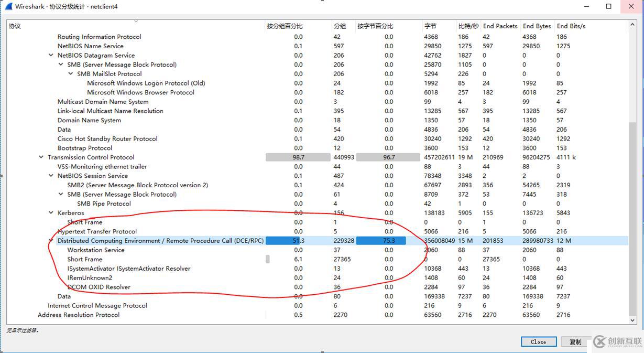Image resolution: width=644 pixels, height=353 pixels.
Task: Select the Multicast Domain Name System row
Action: 317,102
